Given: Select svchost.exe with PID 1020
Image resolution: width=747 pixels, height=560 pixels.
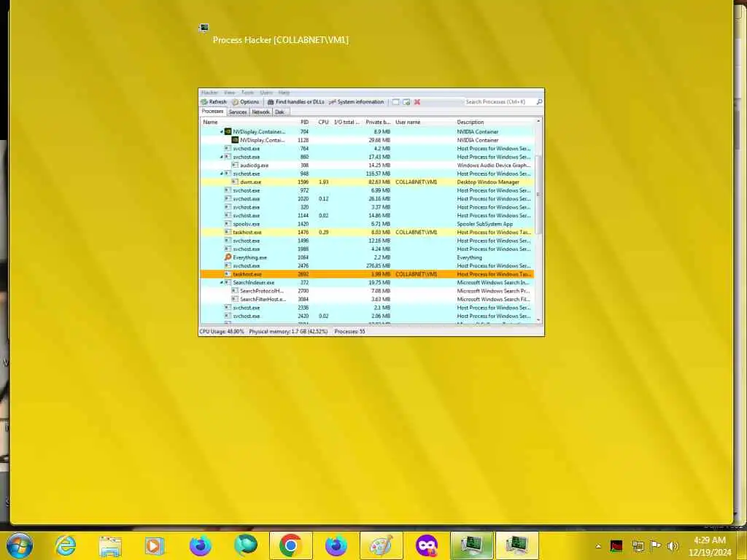Looking at the screenshot, I should [368, 198].
